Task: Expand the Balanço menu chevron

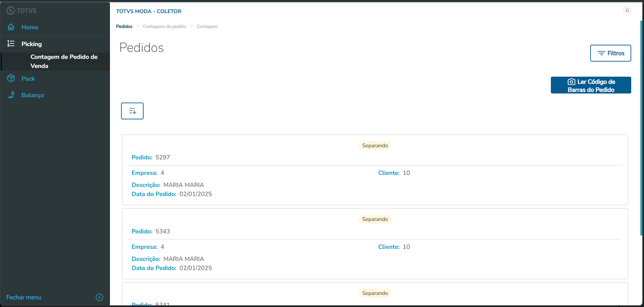Action: point(100,95)
